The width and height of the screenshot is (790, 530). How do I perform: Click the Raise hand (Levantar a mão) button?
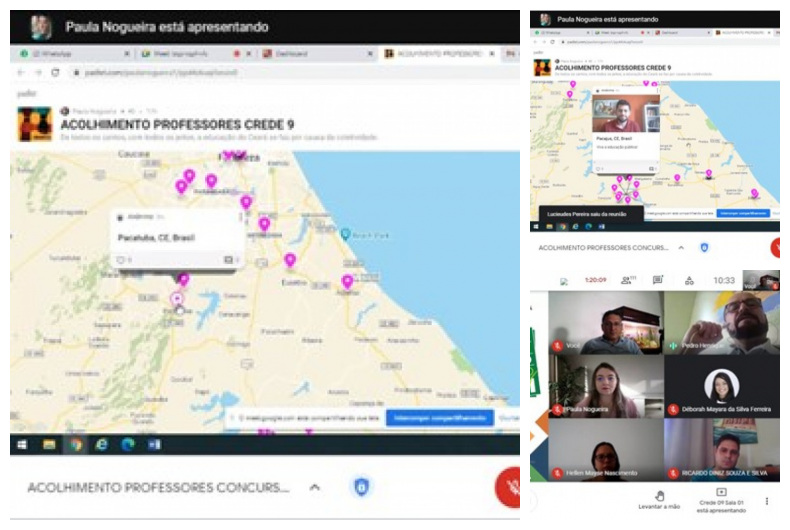659,499
